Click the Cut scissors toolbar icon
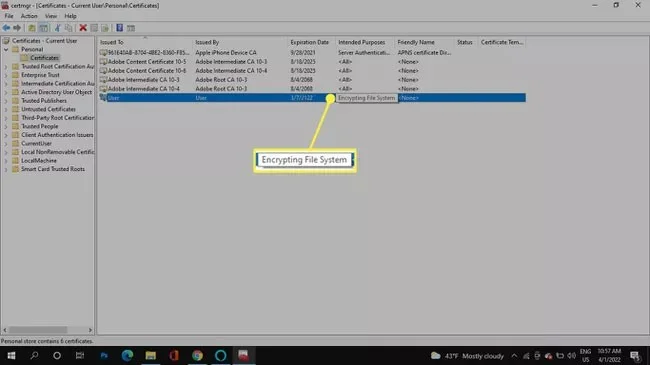This screenshot has width=650, height=365. point(58,28)
